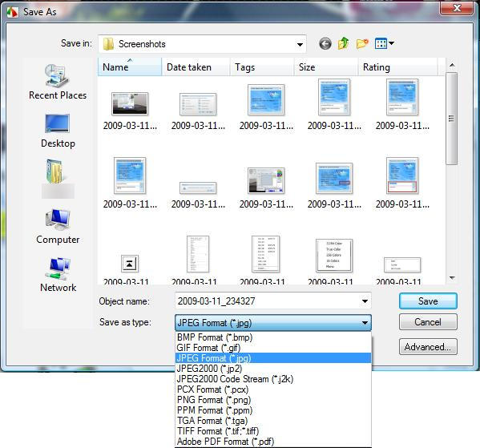Go up one folder level
480x448 pixels.
343,43
